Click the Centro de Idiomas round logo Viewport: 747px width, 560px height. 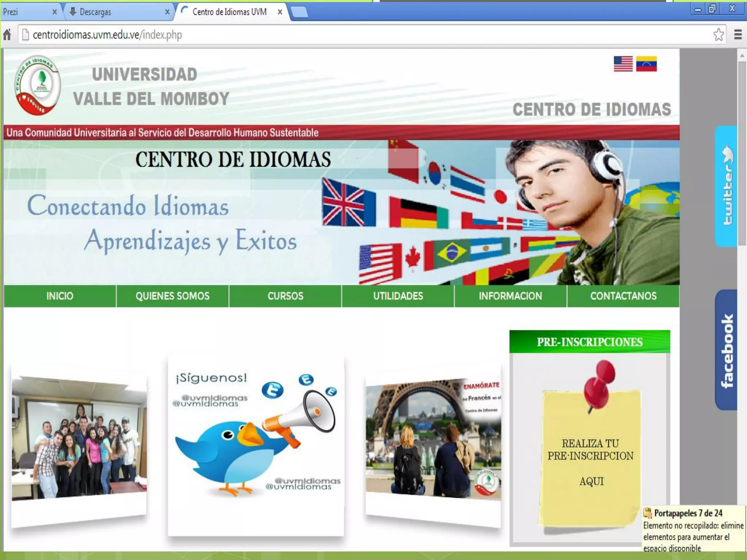pos(38,85)
